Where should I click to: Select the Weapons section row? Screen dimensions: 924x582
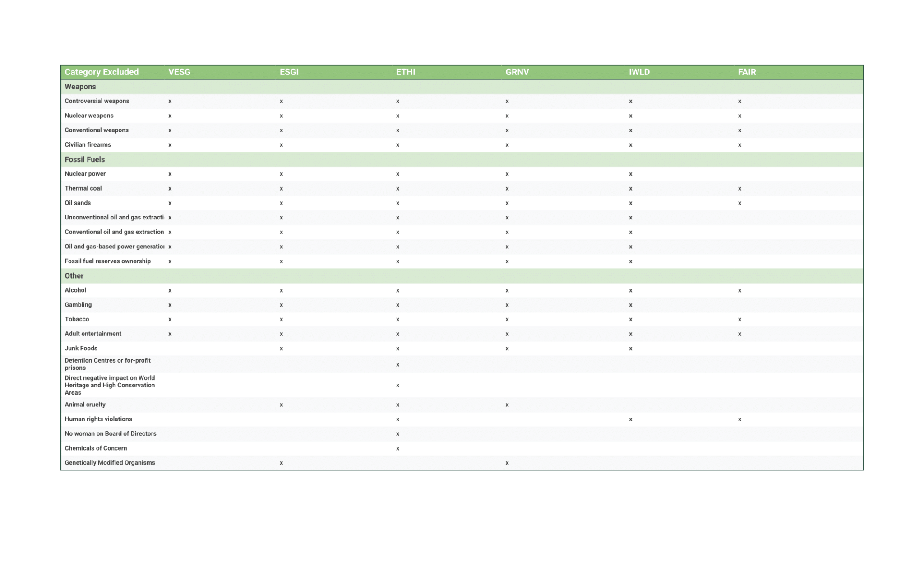462,87
